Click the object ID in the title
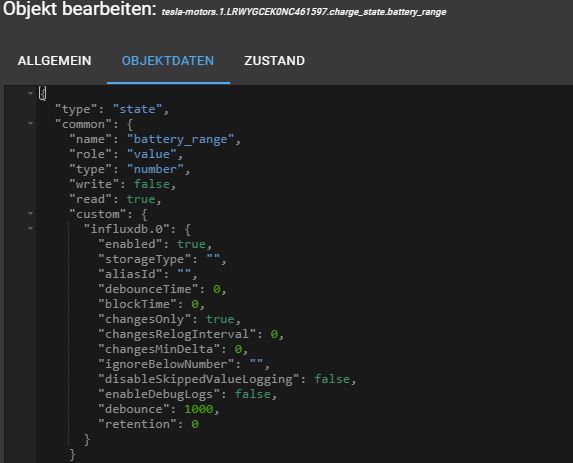573x463 pixels. click(304, 12)
